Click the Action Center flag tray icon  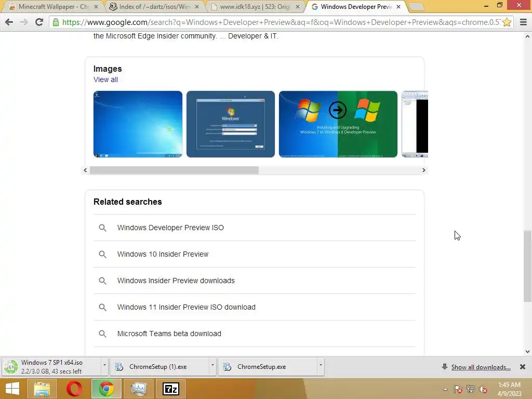(458, 389)
